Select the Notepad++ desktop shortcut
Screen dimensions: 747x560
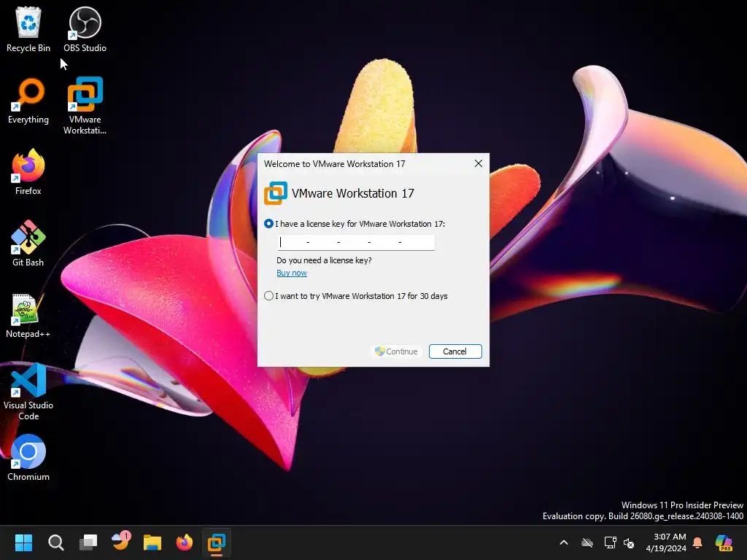tap(28, 315)
